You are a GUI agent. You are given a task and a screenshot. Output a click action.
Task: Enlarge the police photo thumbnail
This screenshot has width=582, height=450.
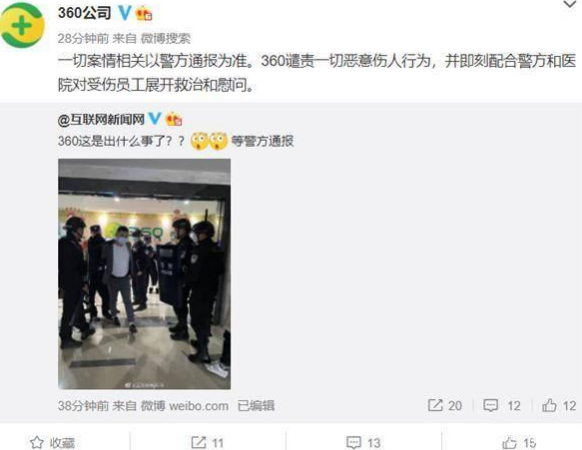click(x=144, y=274)
